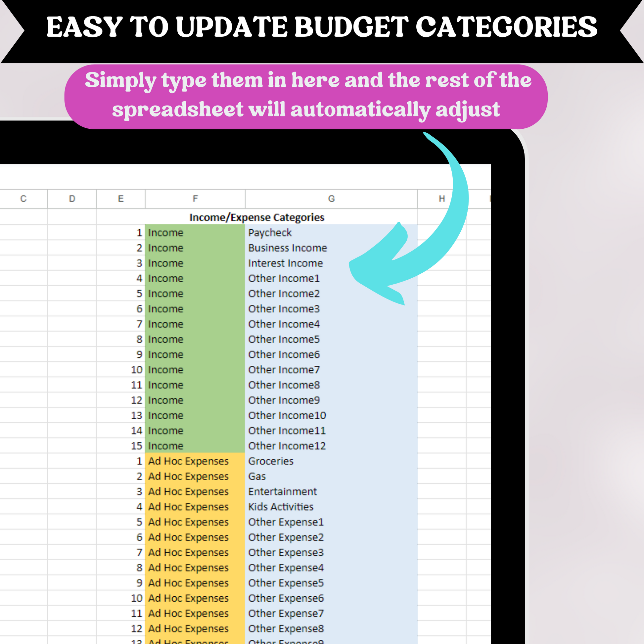Screen dimensions: 644x644
Task: Select the Other Income12 cell
Action: click(x=331, y=446)
